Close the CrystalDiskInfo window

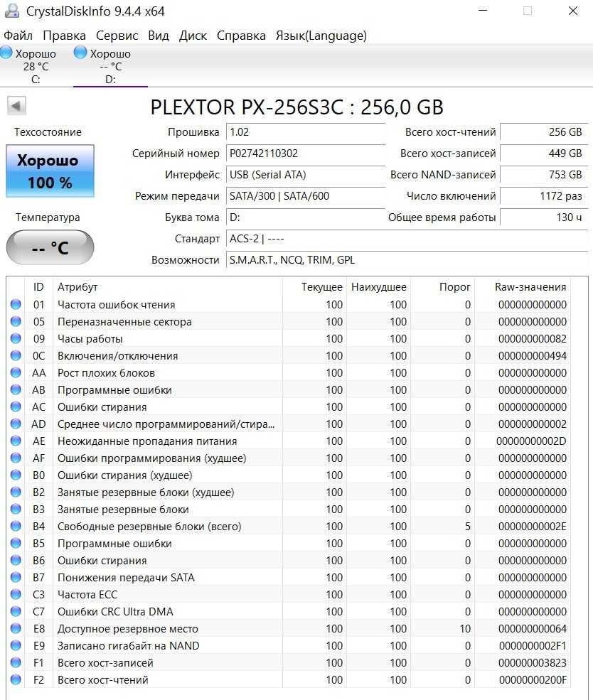573,11
